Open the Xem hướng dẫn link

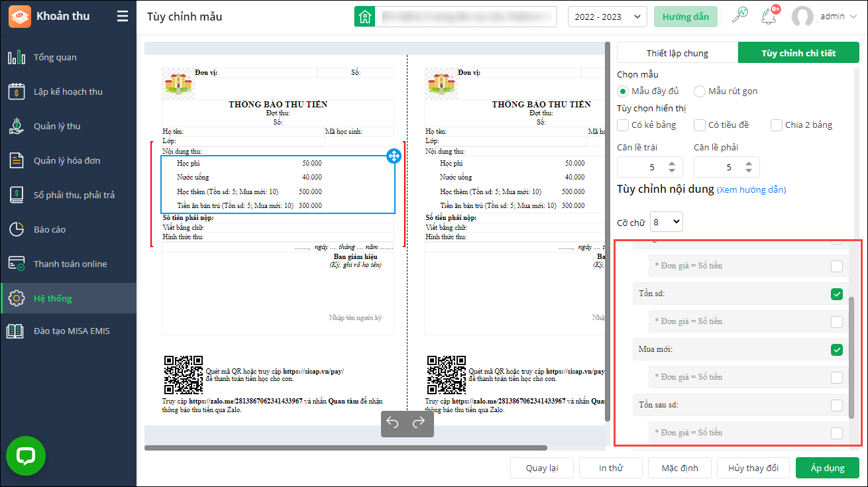click(x=751, y=189)
